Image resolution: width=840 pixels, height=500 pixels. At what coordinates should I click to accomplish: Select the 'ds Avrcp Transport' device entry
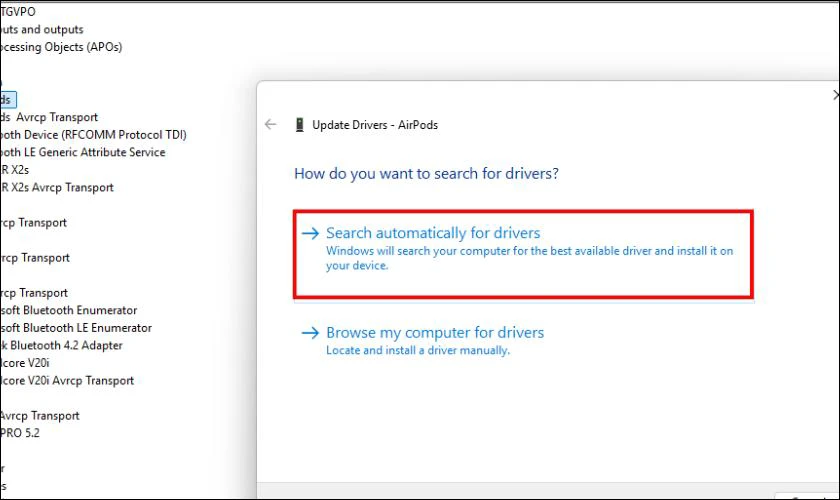click(49, 117)
